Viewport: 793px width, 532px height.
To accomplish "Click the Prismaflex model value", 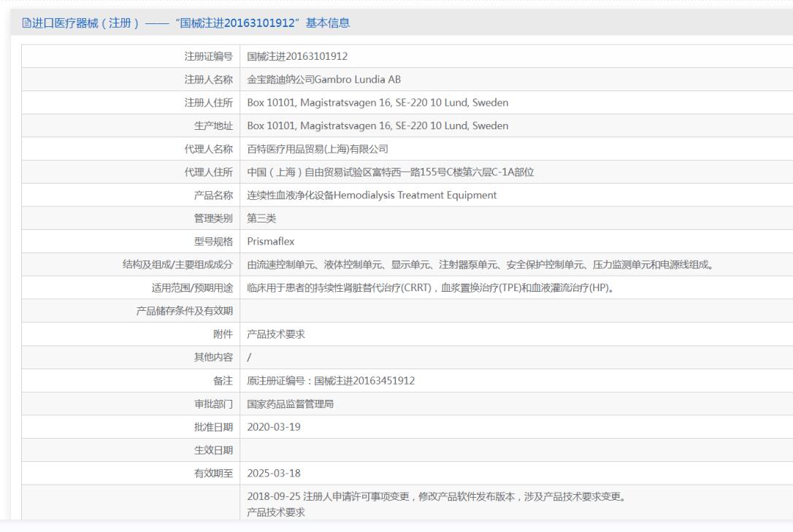I will [271, 242].
